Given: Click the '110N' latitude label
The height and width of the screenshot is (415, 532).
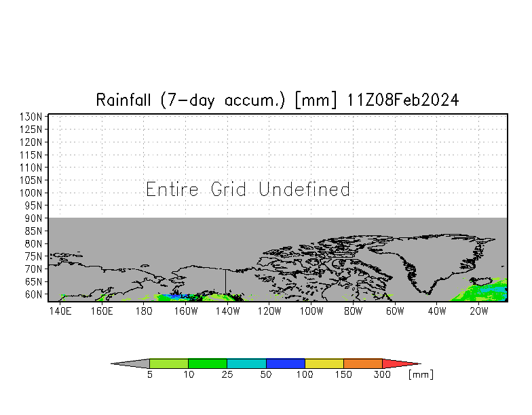Looking at the screenshot, I should (x=31, y=167).
